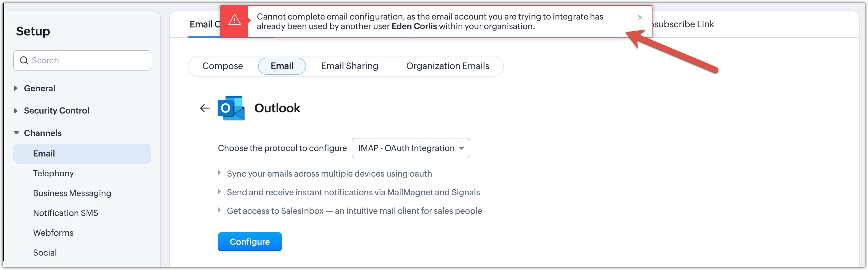Screen dimensions: 868x270
Task: Click 'Choose the protocol to configure' label
Action: [x=282, y=148]
